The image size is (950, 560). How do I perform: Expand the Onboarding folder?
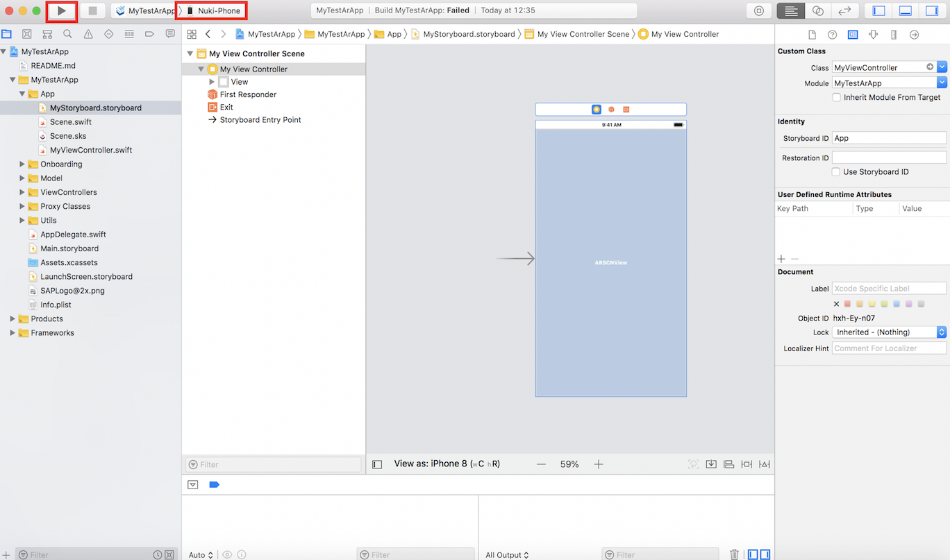click(x=23, y=164)
